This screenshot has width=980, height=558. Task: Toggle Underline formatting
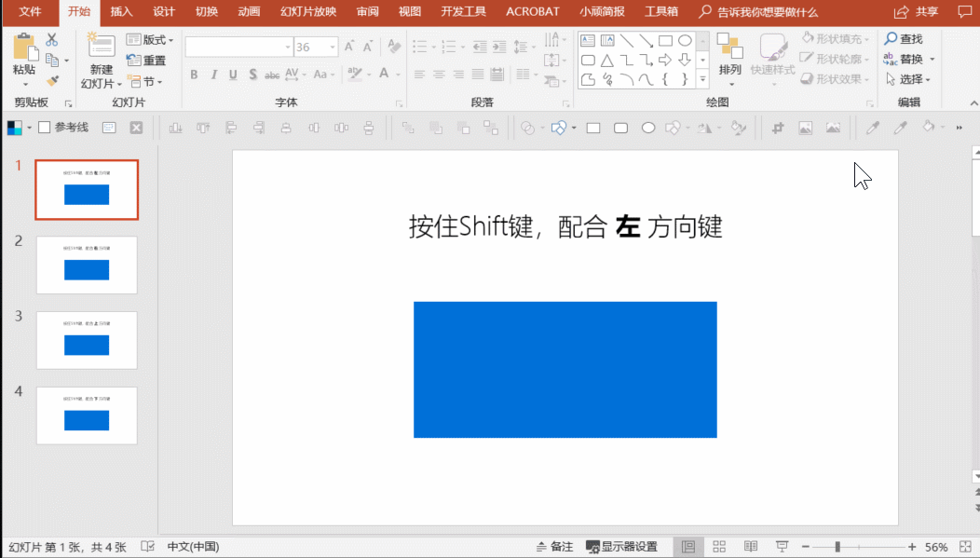(x=233, y=75)
